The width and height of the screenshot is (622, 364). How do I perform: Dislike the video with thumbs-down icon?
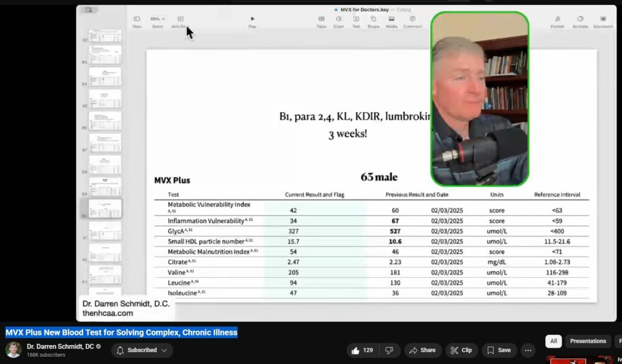(x=389, y=351)
